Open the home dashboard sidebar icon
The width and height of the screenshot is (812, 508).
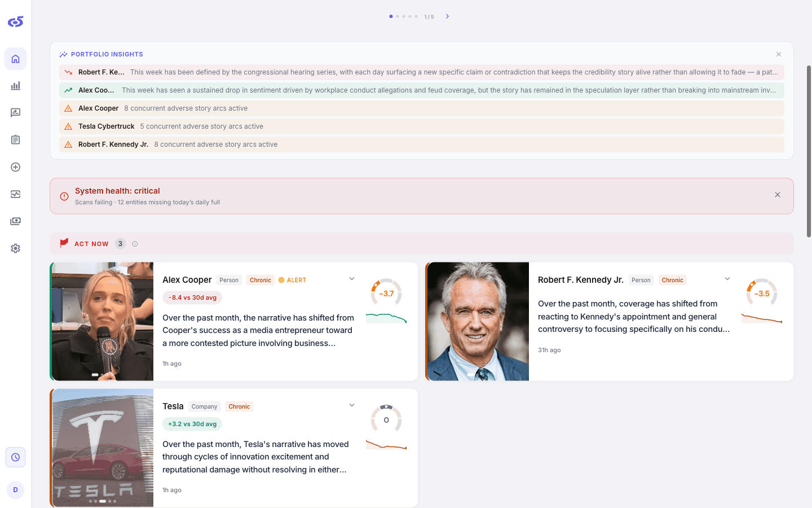pyautogui.click(x=15, y=59)
